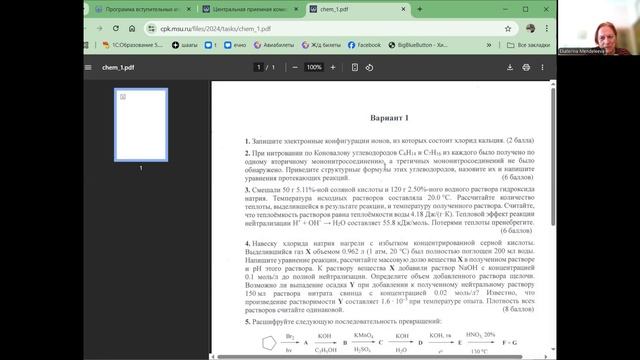Viewport: 640px width, 360px height.
Task: Zoom in the PDF with plus icon
Action: point(333,67)
